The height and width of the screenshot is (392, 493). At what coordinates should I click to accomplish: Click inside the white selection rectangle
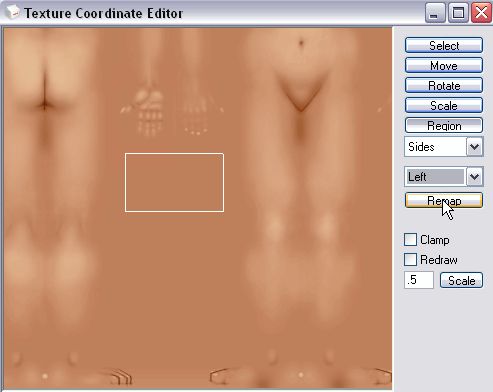pos(174,182)
